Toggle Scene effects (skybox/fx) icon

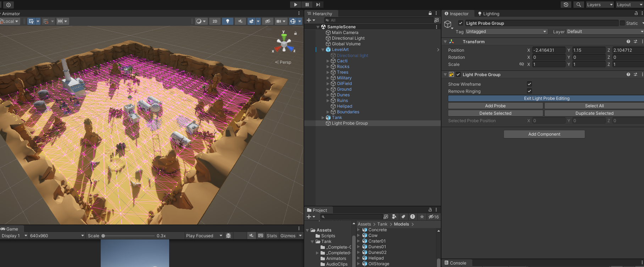[x=251, y=21]
